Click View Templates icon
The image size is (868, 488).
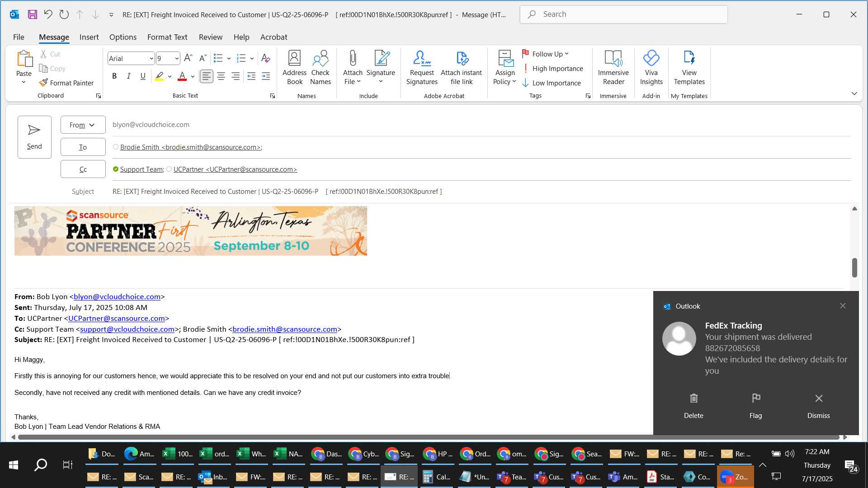point(689,68)
